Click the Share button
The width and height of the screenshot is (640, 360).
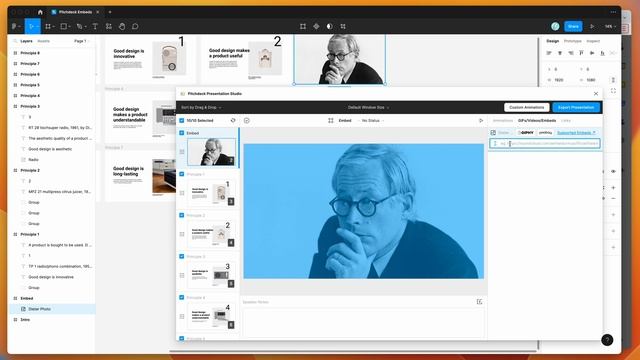click(x=573, y=27)
